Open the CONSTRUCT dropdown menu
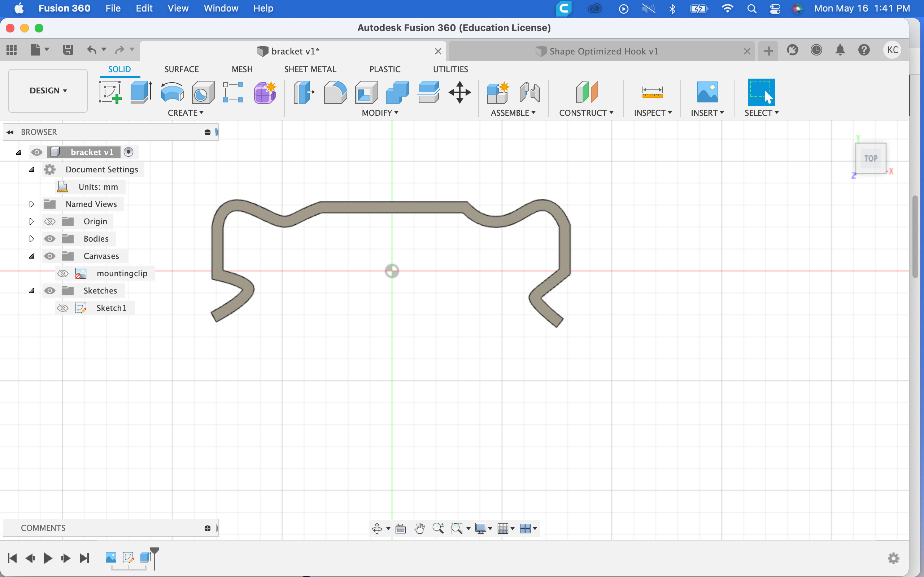Screen dimensions: 924x577 tap(586, 113)
